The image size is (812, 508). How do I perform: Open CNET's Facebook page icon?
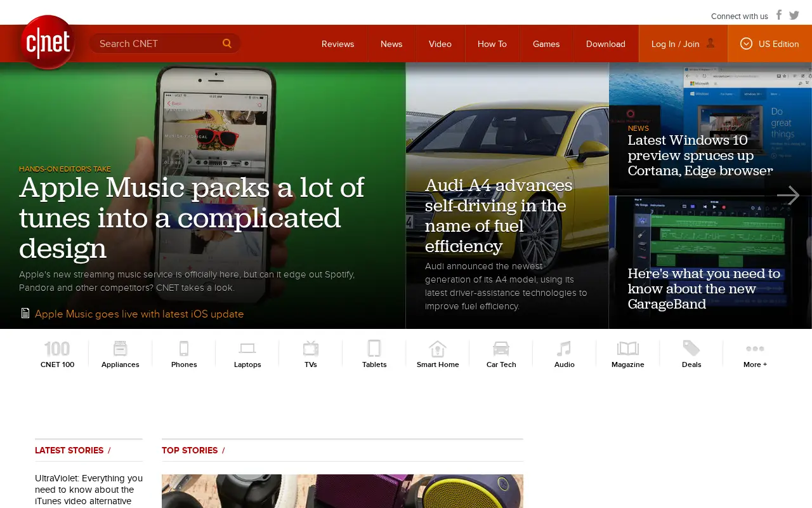tap(779, 15)
